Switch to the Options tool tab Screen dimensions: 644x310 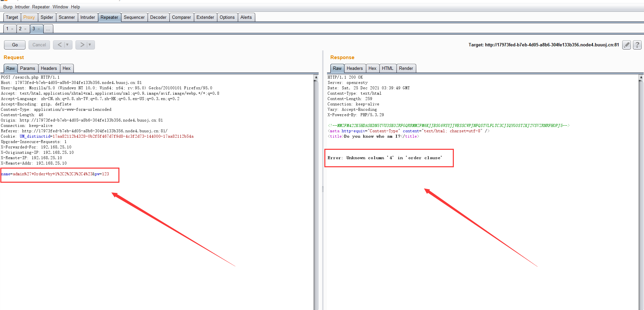(227, 17)
